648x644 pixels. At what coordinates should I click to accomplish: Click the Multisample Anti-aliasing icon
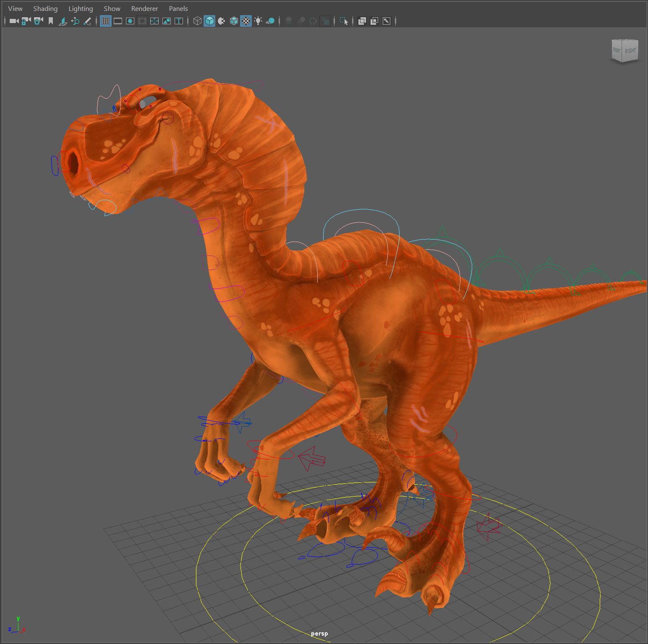coord(313,21)
